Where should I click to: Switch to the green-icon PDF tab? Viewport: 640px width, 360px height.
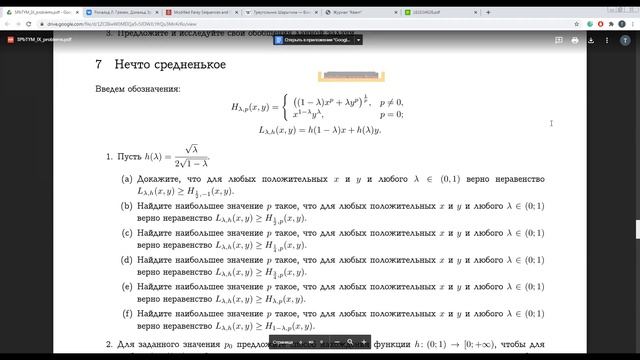pos(441,12)
